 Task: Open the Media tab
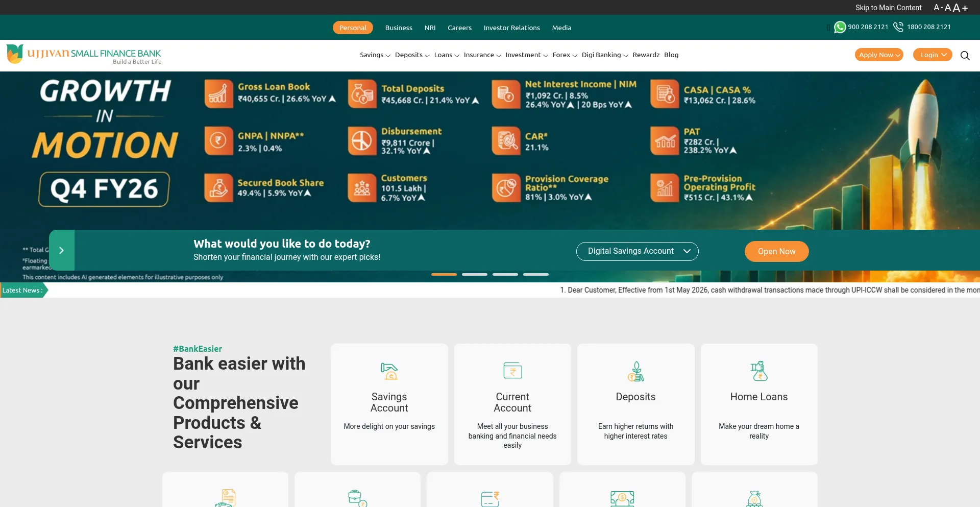[561, 28]
